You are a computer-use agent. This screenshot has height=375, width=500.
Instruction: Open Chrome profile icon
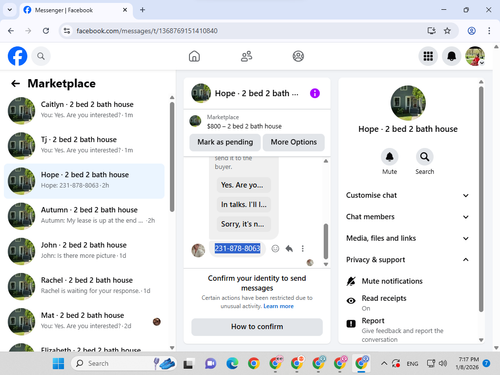pyautogui.click(x=471, y=31)
